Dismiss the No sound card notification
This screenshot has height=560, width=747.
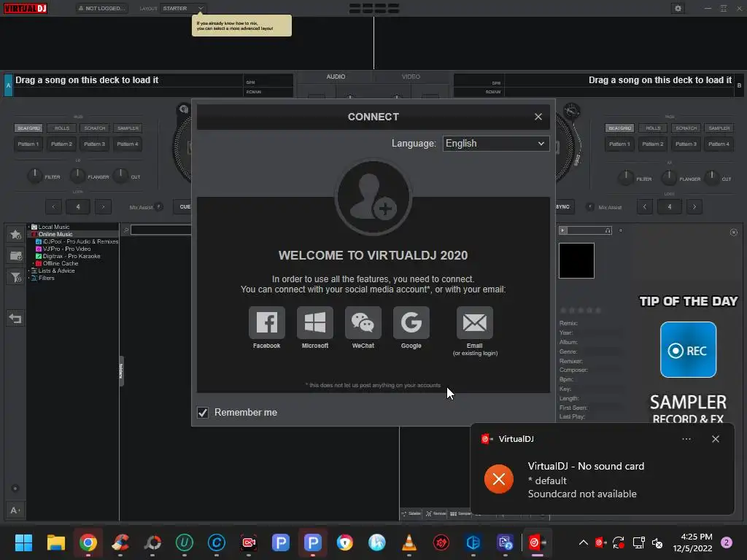pos(716,439)
